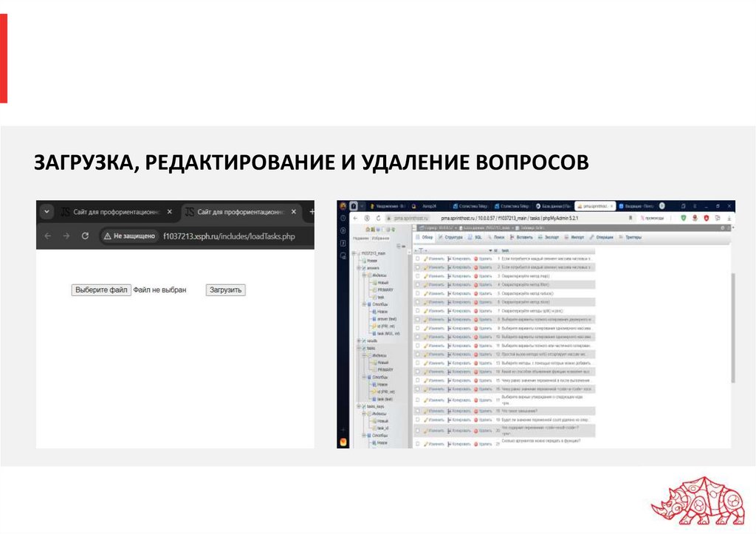
Task: Open phpMyAdmin 'Операции' tab
Action: pyautogui.click(x=602, y=237)
